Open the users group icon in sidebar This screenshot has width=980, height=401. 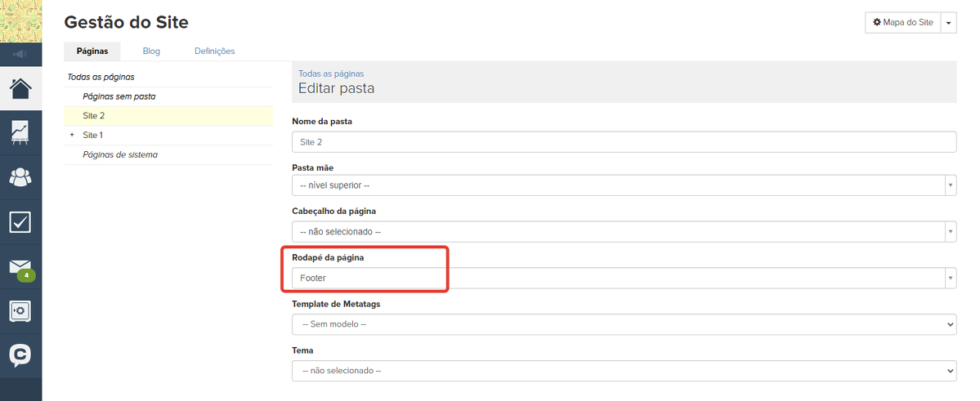pos(20,177)
